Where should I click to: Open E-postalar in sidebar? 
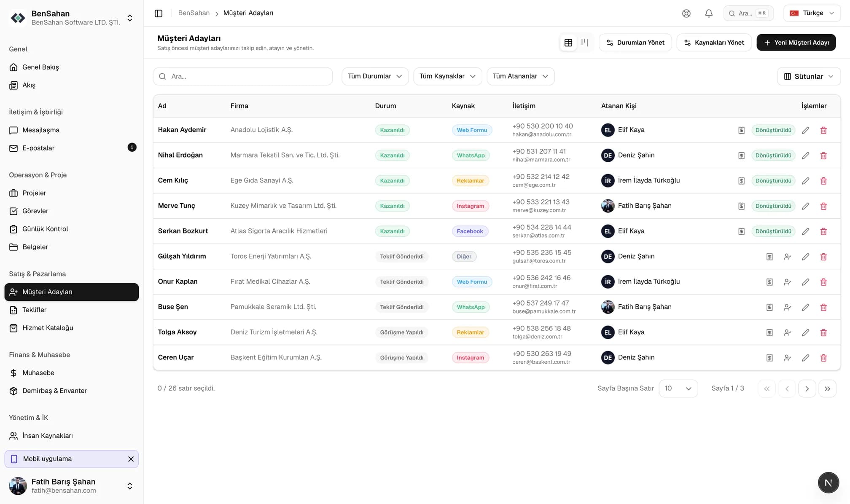pyautogui.click(x=72, y=148)
